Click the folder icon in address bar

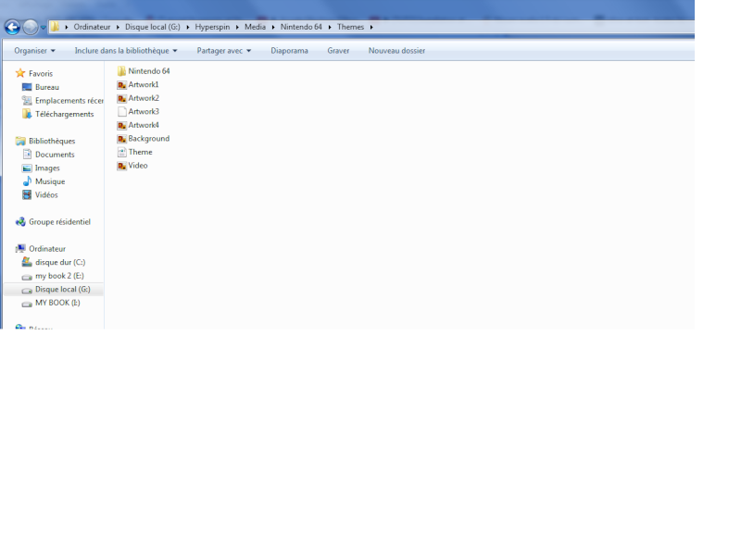click(55, 27)
